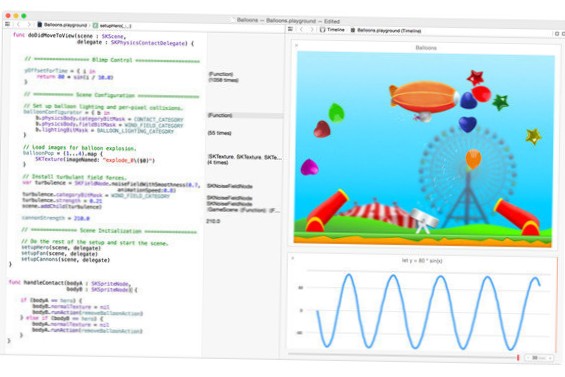Open the related items menu in source editor
The height and width of the screenshot is (377, 565).
tap(7, 24)
